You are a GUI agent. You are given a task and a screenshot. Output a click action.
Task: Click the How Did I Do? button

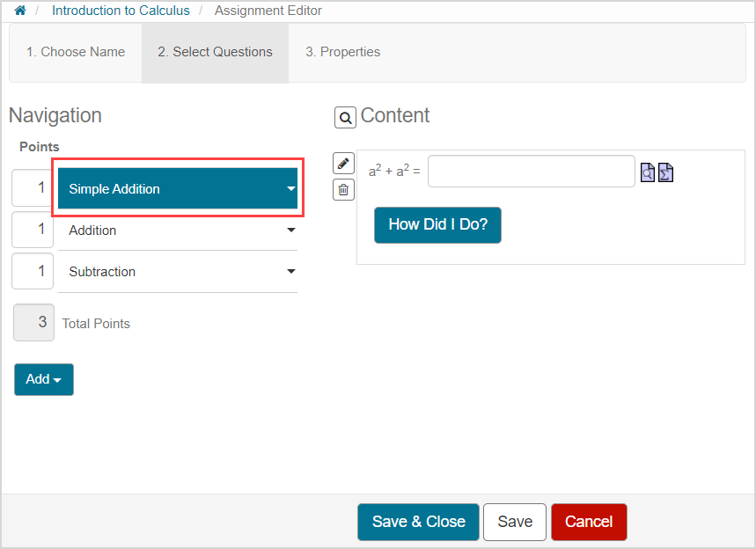(x=437, y=224)
